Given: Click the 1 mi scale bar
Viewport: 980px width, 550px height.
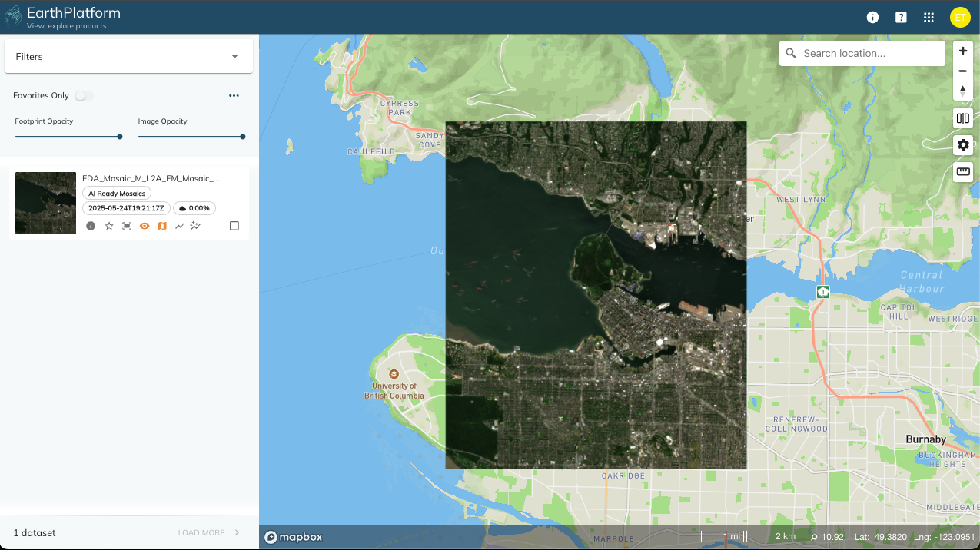Looking at the screenshot, I should 723,536.
